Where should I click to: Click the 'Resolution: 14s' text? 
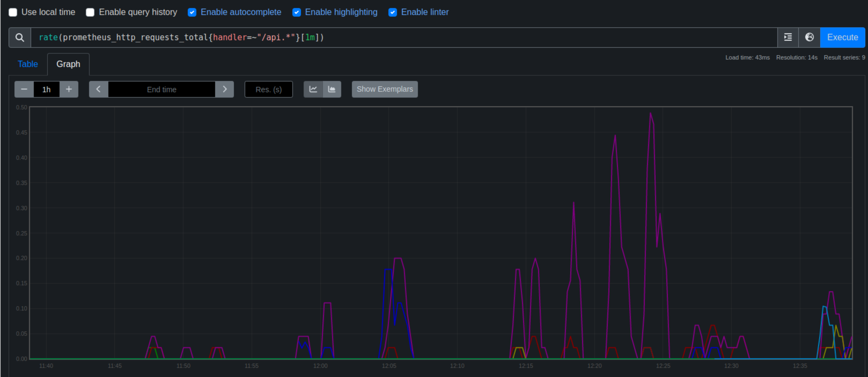point(797,58)
